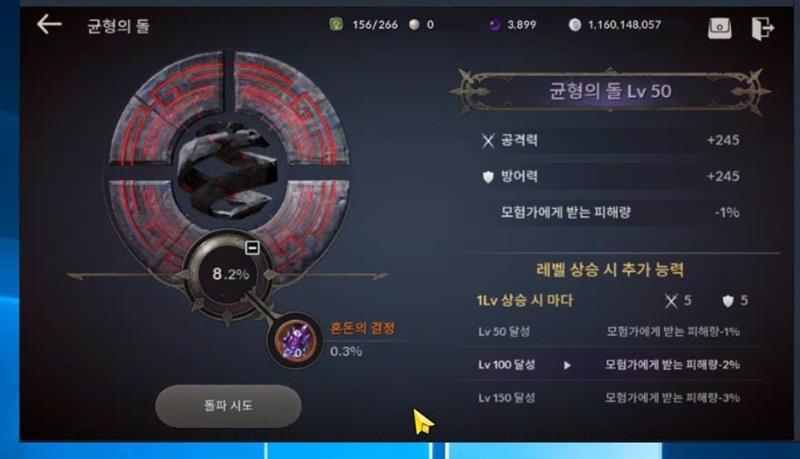Click the 방어력 shield icon
Screen dimensions: 800x459
488,177
